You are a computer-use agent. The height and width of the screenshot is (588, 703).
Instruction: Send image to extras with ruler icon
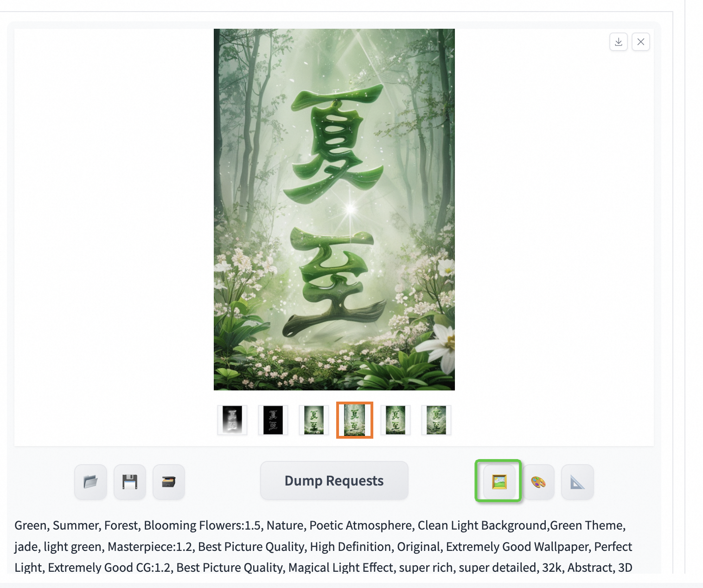point(577,482)
